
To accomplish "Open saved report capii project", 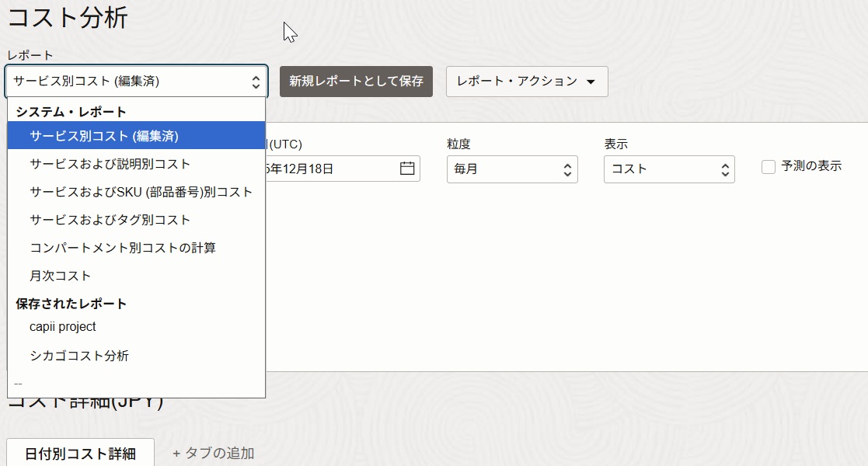I will tap(63, 327).
